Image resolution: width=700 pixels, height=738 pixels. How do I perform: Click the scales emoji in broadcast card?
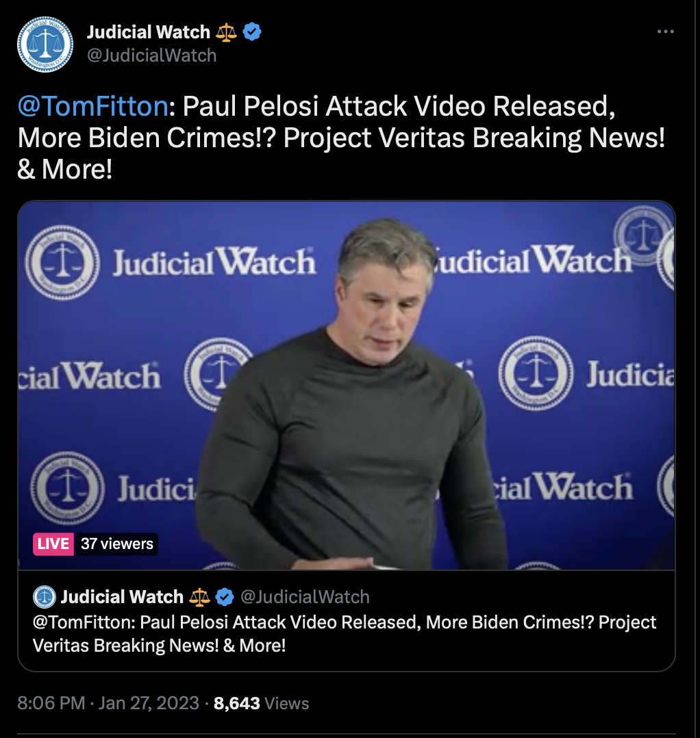pos(199,597)
